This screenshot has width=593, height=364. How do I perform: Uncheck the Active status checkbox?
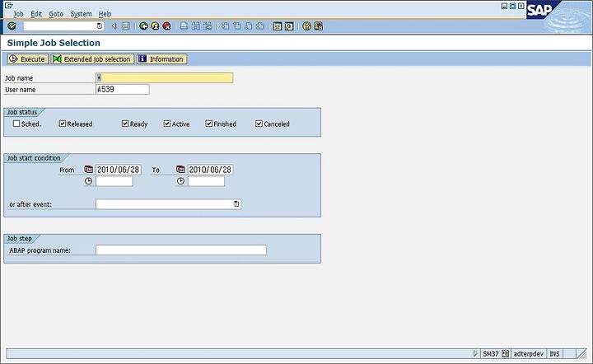167,124
